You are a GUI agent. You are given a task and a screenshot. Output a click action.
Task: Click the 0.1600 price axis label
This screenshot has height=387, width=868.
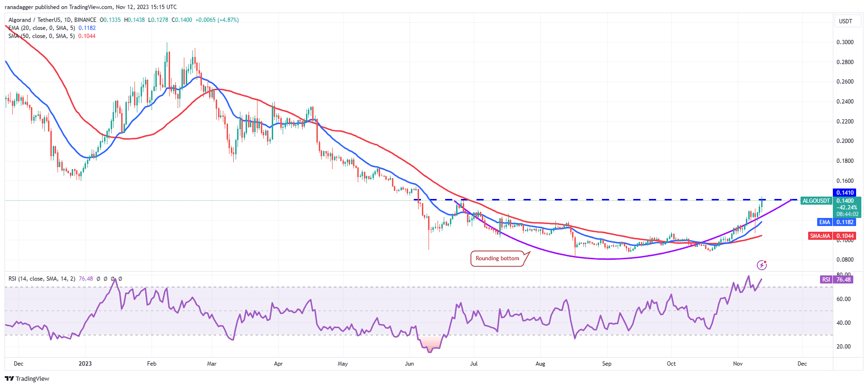[845, 181]
